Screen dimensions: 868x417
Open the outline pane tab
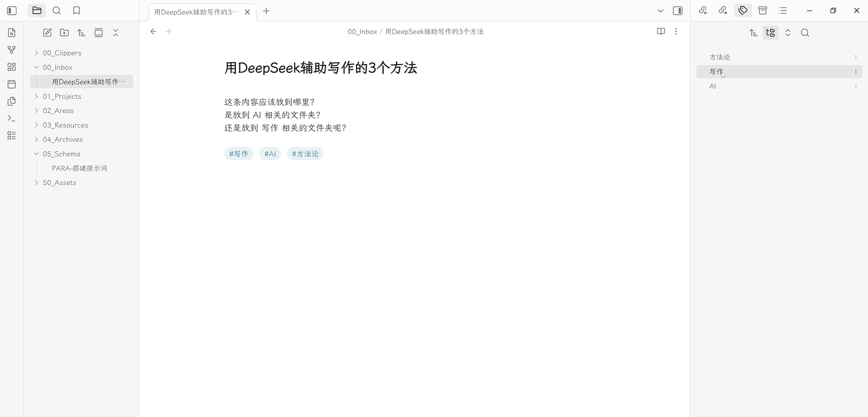point(783,10)
